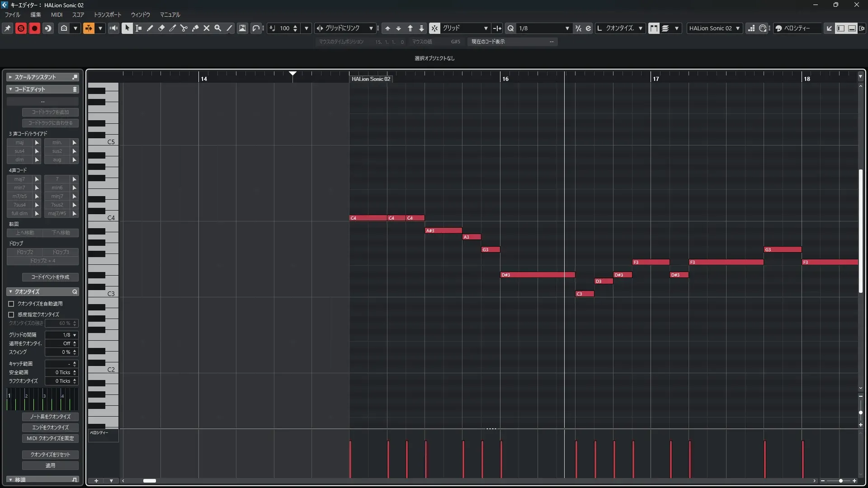868x488 pixels.
Task: Select the Draw pencil tool
Action: tap(150, 28)
